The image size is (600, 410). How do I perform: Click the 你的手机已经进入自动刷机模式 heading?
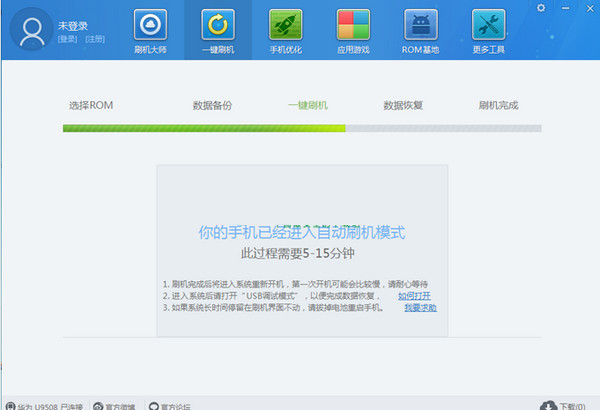click(302, 232)
